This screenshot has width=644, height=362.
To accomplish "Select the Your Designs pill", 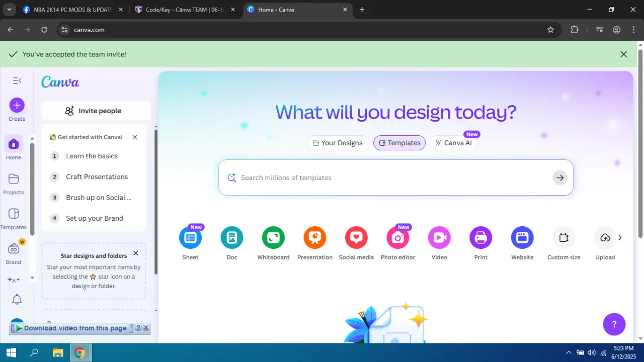I will (x=338, y=143).
